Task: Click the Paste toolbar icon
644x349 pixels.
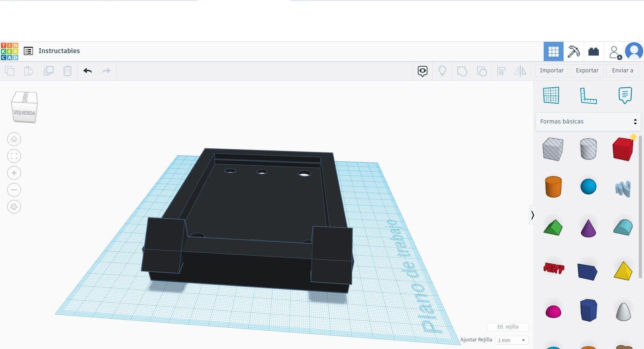Action: [29, 71]
